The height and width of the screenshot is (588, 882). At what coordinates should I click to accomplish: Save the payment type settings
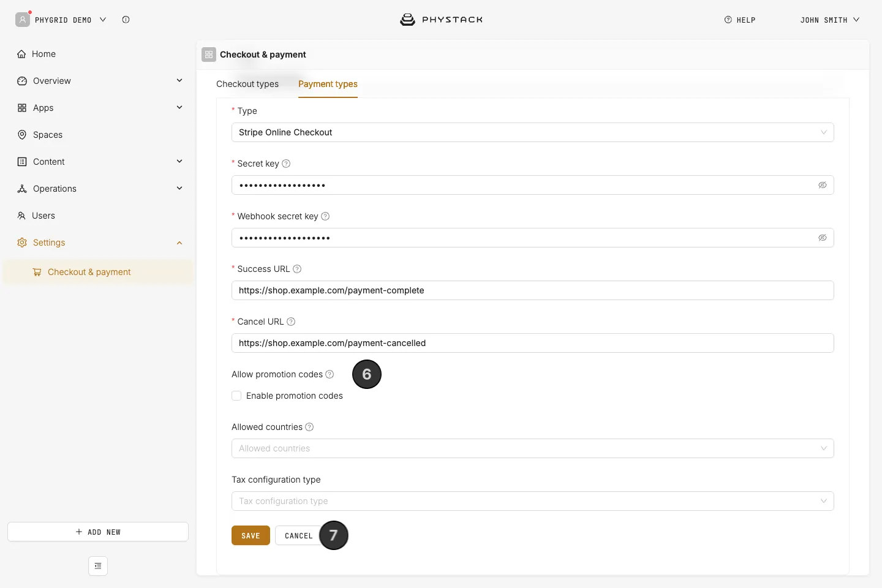tap(251, 535)
